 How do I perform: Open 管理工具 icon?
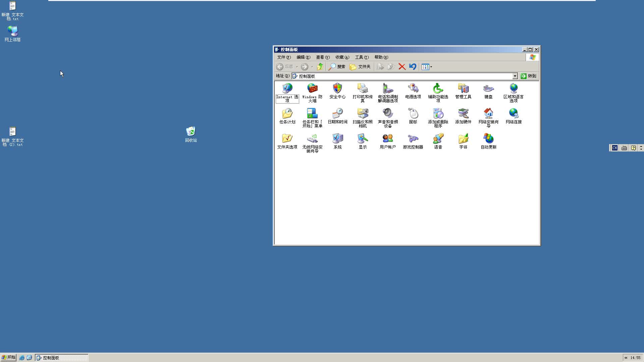pyautogui.click(x=463, y=91)
